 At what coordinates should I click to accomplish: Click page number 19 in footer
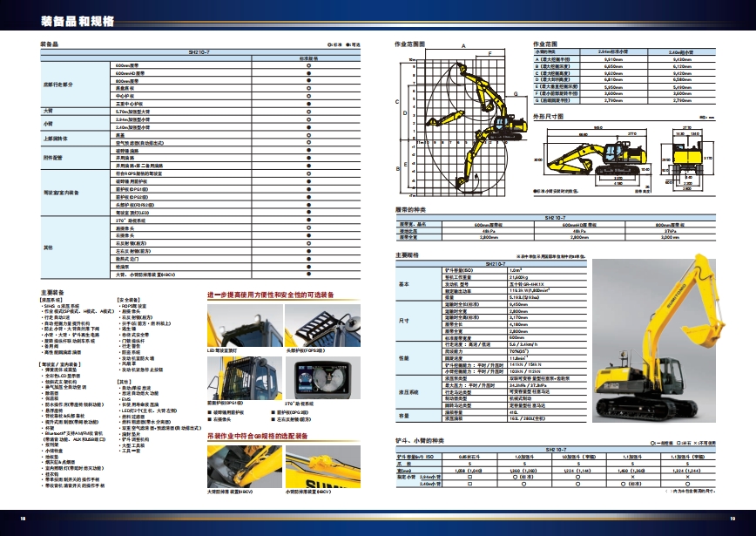click(732, 519)
